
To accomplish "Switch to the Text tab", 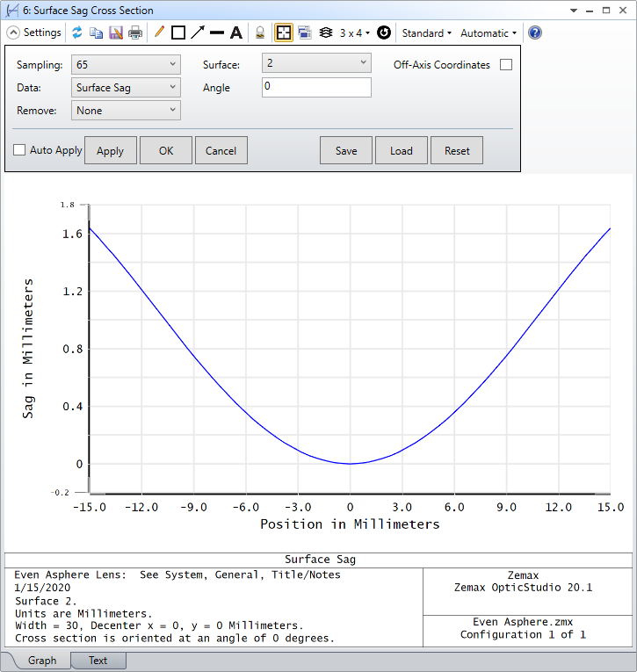I will tap(98, 660).
